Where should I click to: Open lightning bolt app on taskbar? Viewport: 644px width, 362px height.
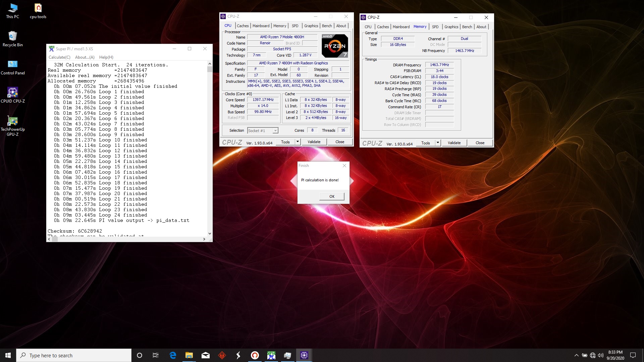238,355
